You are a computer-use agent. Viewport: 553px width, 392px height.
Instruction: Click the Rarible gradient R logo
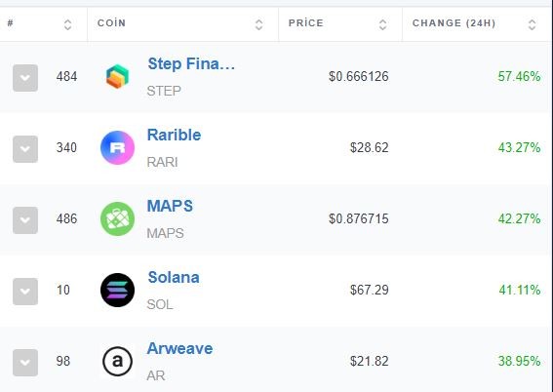[x=117, y=147]
